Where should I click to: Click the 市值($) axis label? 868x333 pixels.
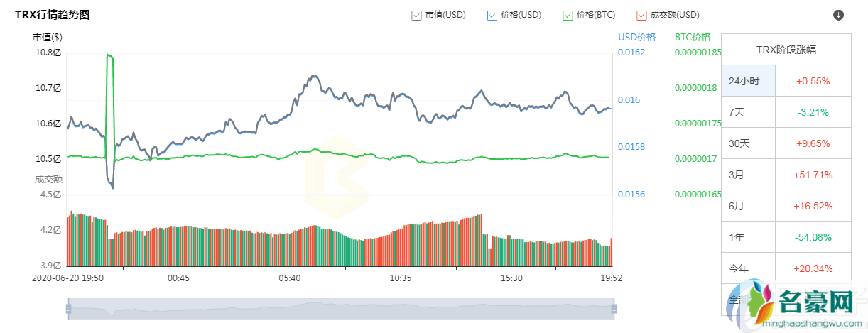[47, 37]
